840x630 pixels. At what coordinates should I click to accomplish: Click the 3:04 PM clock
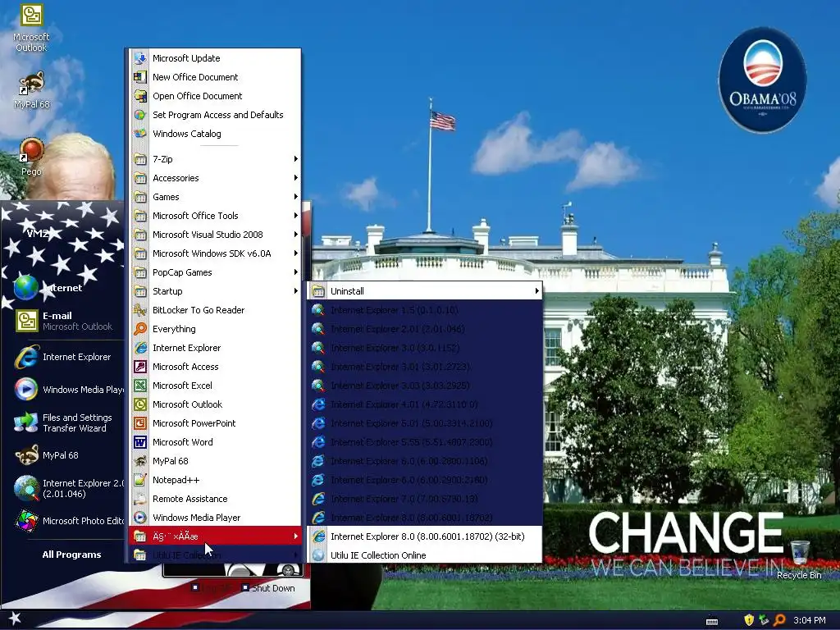810,620
